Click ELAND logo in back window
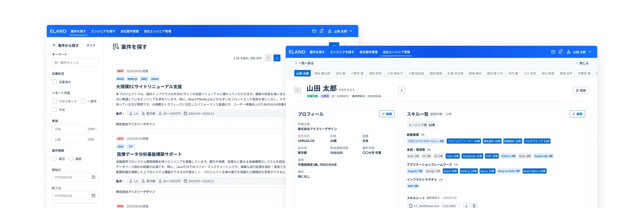Image resolution: width=644 pixels, height=208 pixels. click(x=58, y=31)
